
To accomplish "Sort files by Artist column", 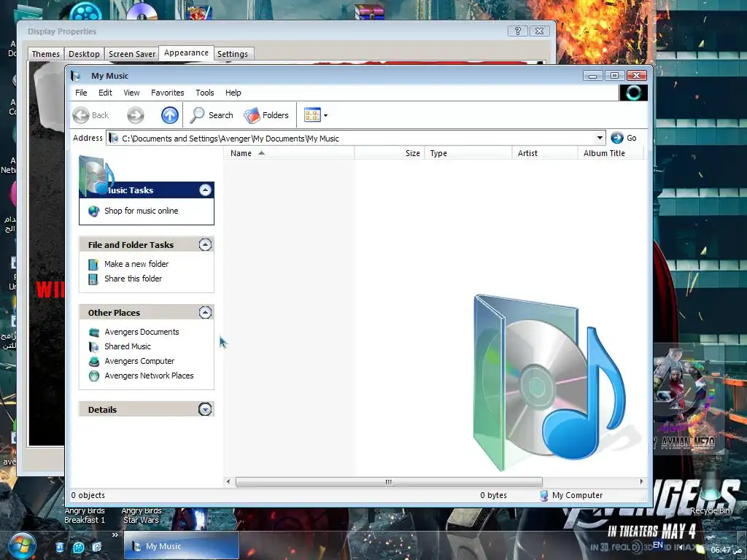I will (544, 153).
